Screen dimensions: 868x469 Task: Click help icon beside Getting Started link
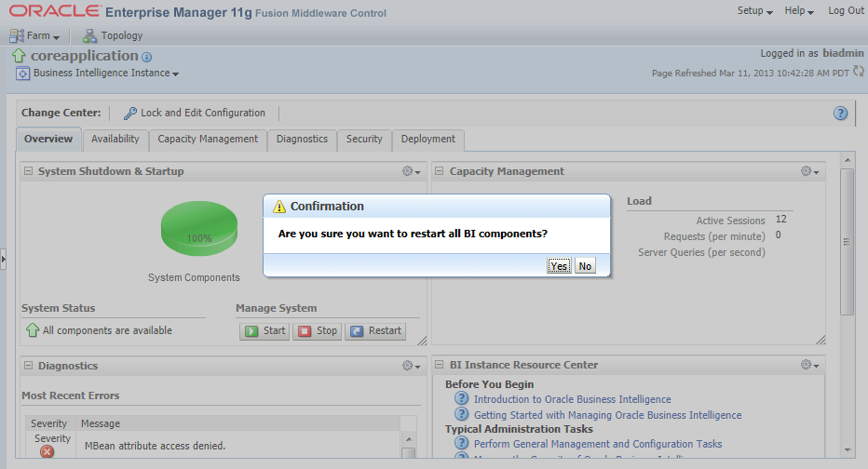click(x=461, y=414)
